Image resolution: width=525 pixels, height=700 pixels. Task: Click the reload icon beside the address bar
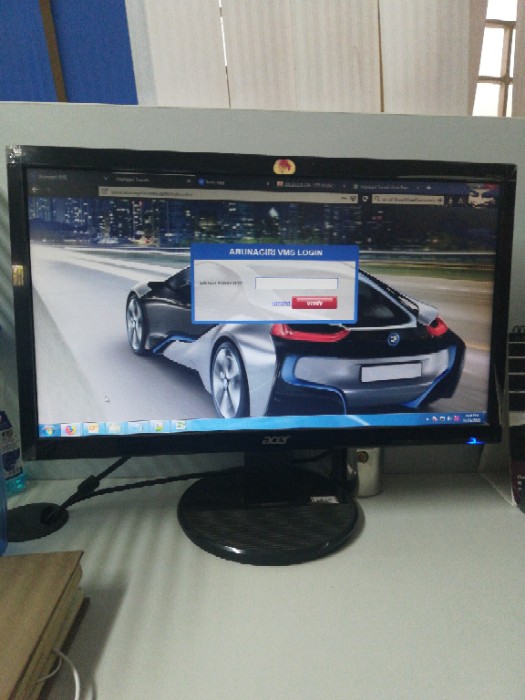click(x=365, y=198)
